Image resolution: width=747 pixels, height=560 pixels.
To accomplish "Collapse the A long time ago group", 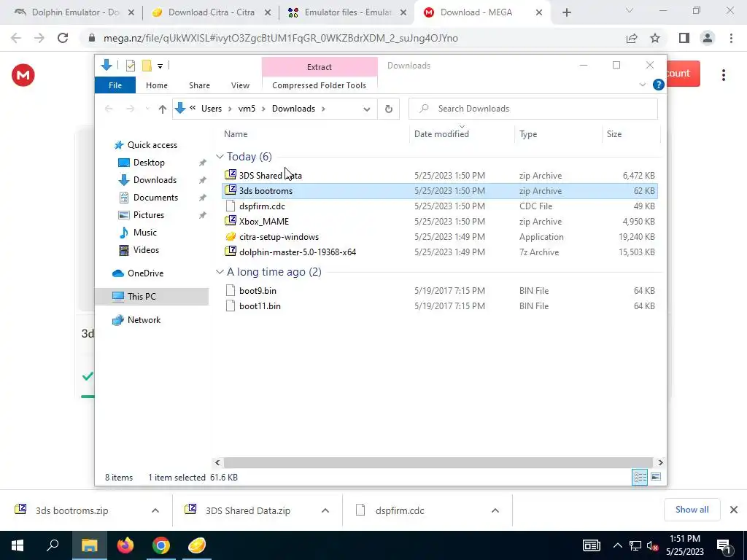I will [220, 272].
